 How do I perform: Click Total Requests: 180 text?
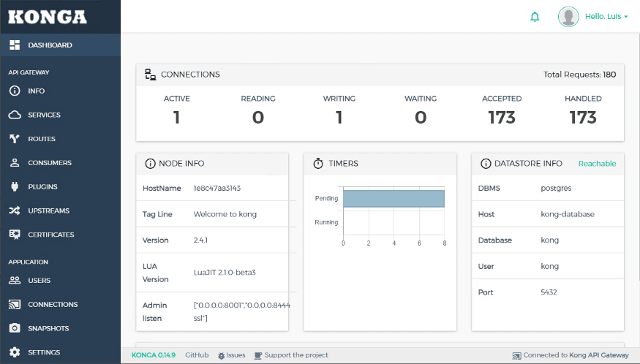[x=579, y=75]
